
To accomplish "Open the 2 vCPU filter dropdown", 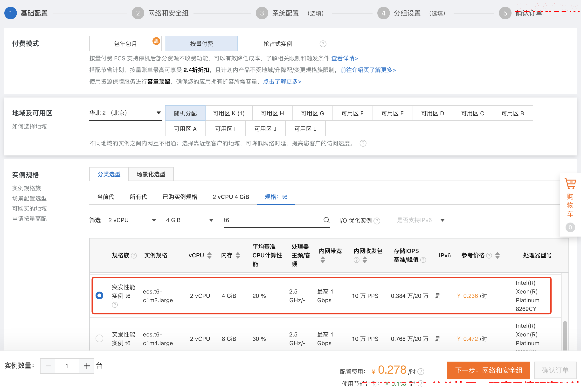I will click(x=132, y=220).
